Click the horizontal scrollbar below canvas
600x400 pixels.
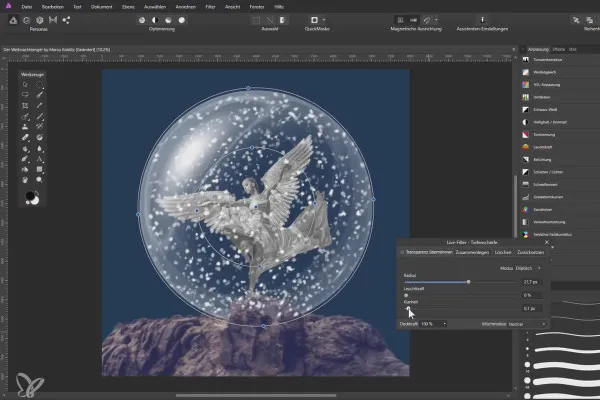[256, 395]
